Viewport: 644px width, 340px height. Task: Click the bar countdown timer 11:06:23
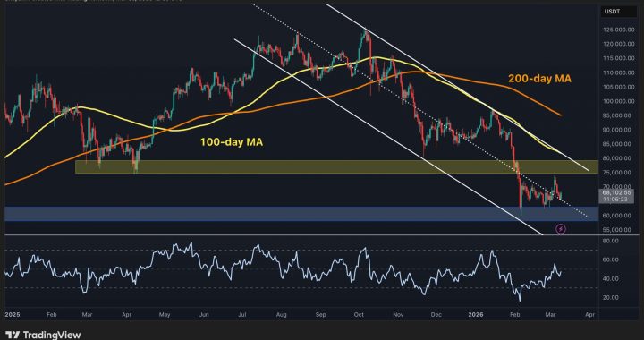coord(614,200)
